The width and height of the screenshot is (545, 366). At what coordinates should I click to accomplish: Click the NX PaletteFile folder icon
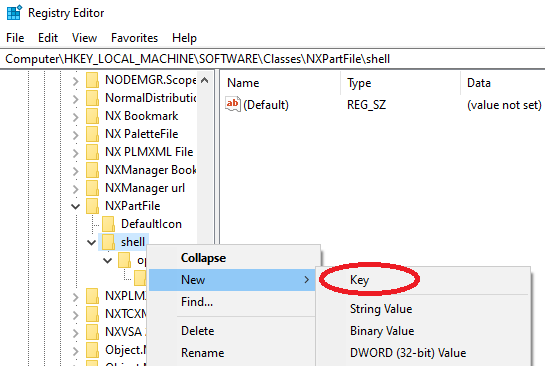[92, 134]
